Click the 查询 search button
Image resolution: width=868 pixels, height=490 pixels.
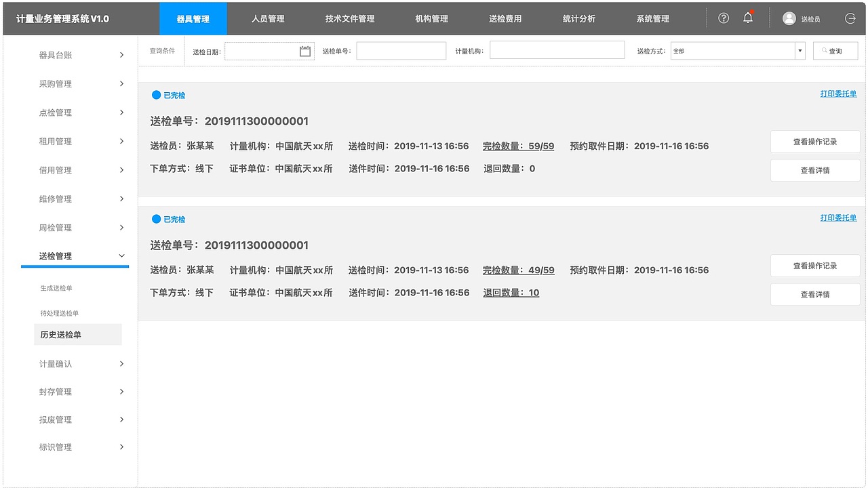835,51
